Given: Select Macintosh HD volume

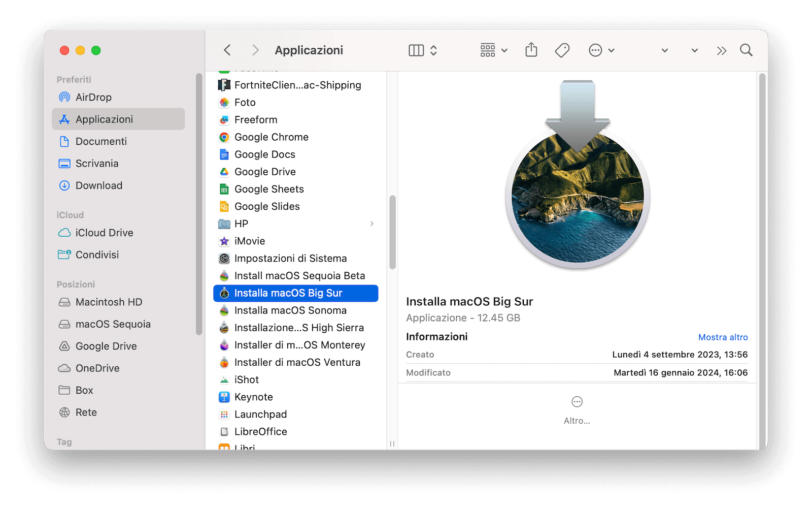Looking at the screenshot, I should (118, 302).
